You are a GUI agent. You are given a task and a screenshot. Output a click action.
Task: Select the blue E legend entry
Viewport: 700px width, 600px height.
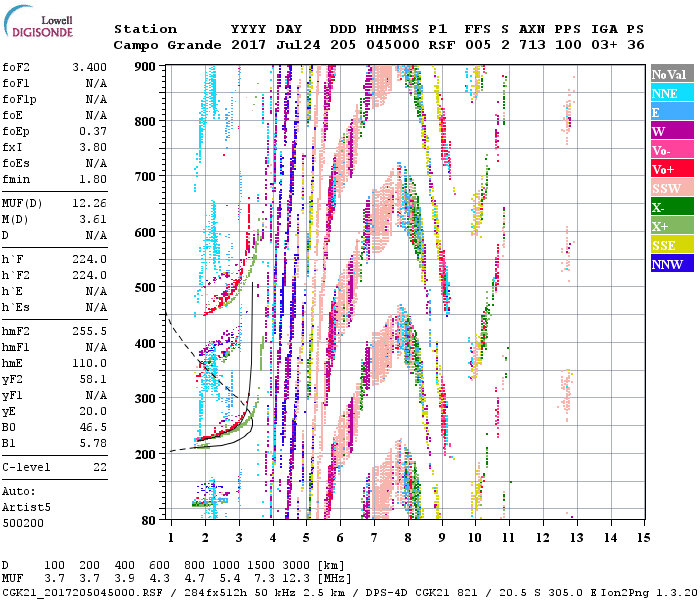672,112
